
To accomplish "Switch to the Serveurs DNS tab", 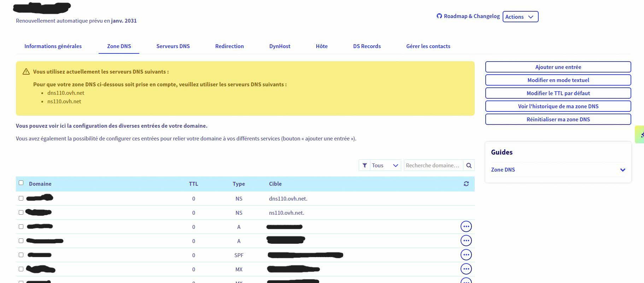I will click(173, 46).
